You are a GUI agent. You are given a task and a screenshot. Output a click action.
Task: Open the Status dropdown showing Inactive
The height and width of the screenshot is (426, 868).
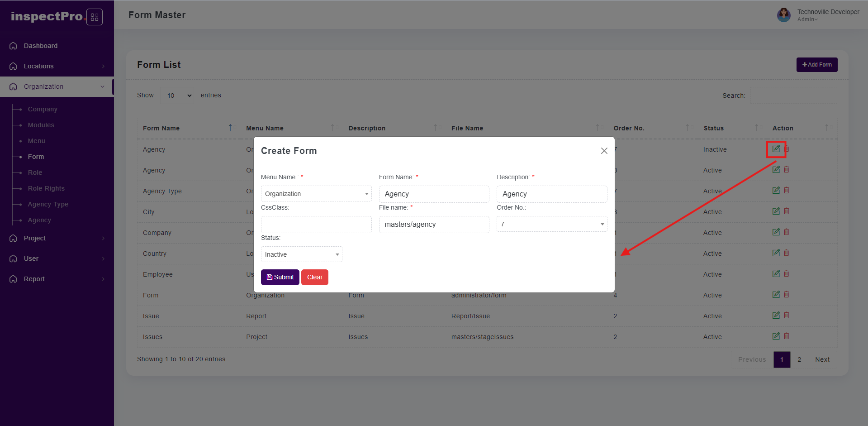click(x=301, y=254)
